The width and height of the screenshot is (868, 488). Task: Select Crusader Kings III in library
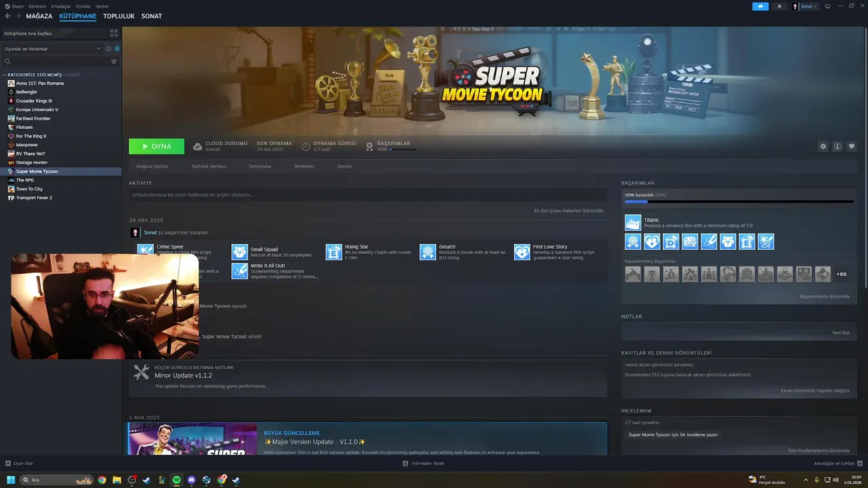point(34,100)
